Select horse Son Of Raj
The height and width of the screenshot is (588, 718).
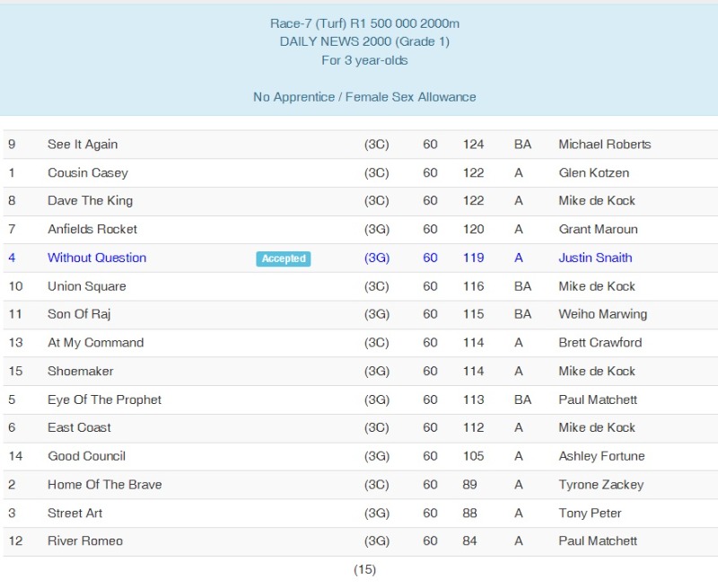tap(79, 314)
